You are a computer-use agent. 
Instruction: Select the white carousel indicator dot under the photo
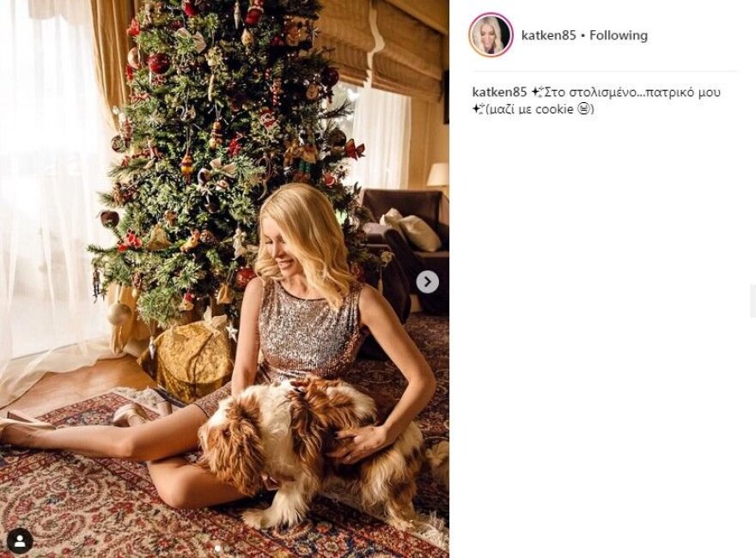[217, 548]
